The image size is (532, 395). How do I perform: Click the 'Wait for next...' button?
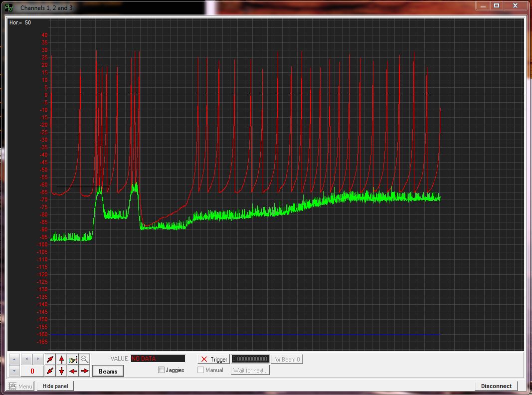250,370
